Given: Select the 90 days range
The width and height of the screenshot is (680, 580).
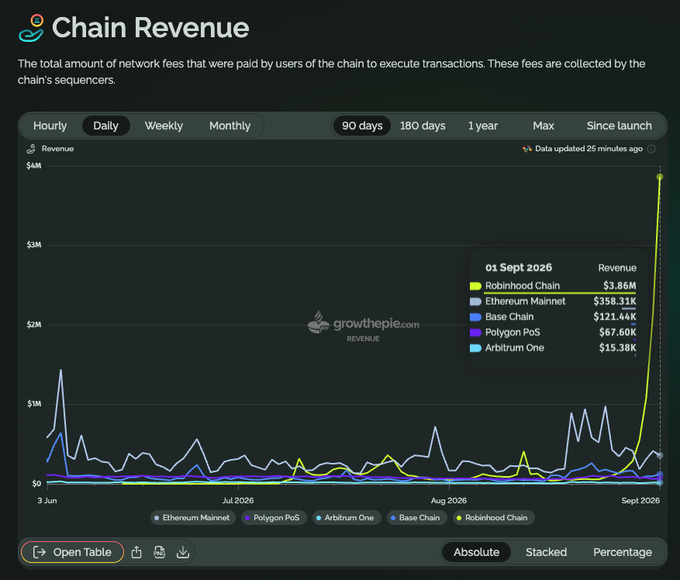Looking at the screenshot, I should pyautogui.click(x=362, y=126).
